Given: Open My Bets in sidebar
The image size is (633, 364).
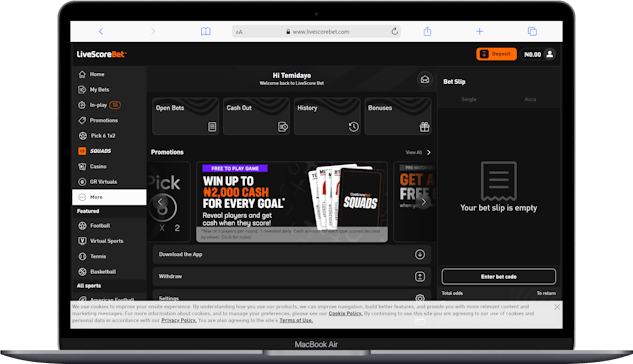Looking at the screenshot, I should [109, 90].
